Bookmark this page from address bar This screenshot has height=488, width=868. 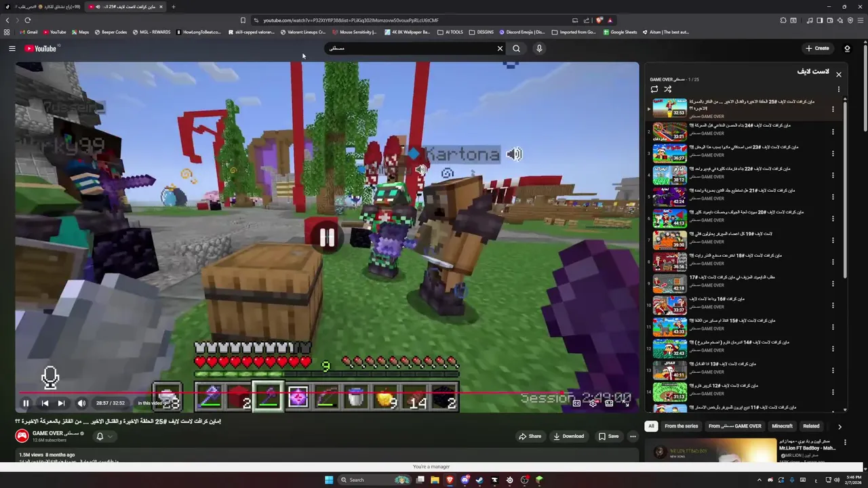pos(243,20)
